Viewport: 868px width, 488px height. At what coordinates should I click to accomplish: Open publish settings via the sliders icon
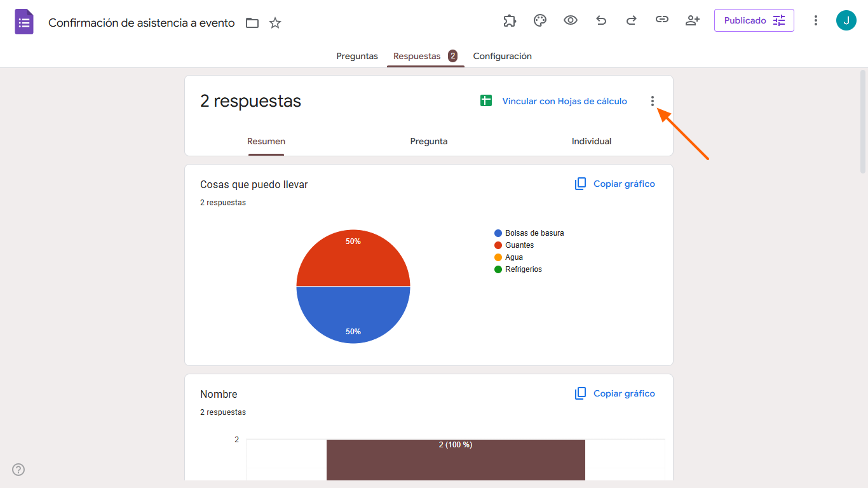[x=779, y=20]
